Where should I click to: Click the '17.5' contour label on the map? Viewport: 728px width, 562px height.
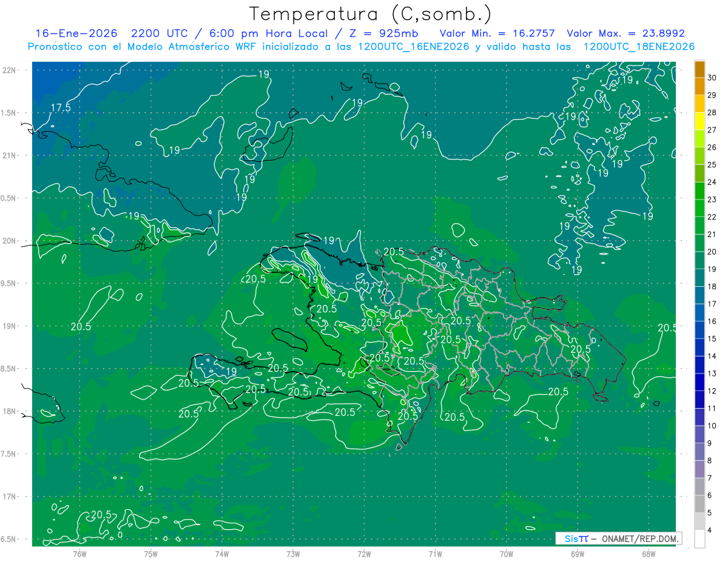click(x=61, y=107)
